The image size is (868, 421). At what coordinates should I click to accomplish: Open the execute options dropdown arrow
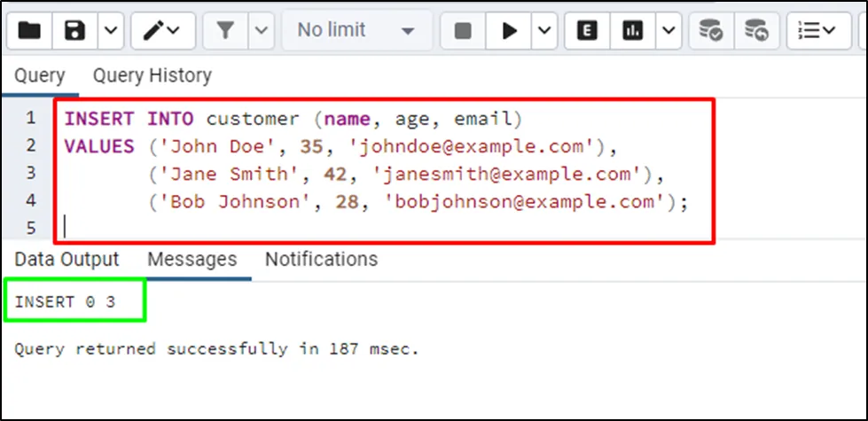544,30
